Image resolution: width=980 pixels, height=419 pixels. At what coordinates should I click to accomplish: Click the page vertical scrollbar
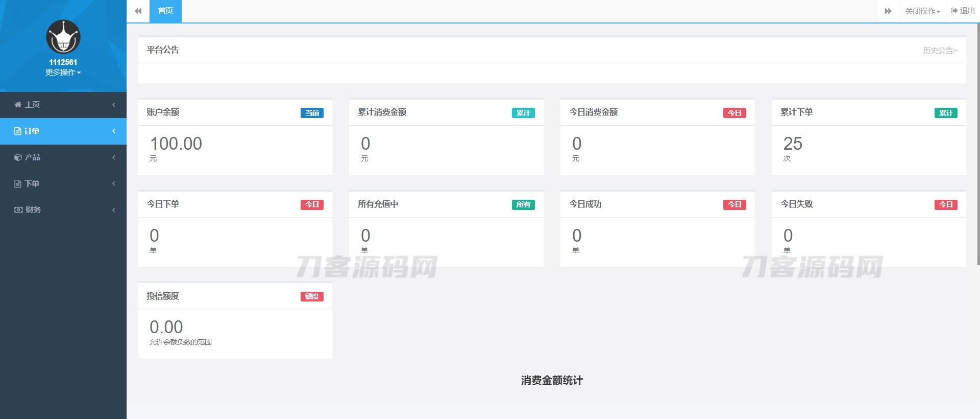(x=977, y=143)
